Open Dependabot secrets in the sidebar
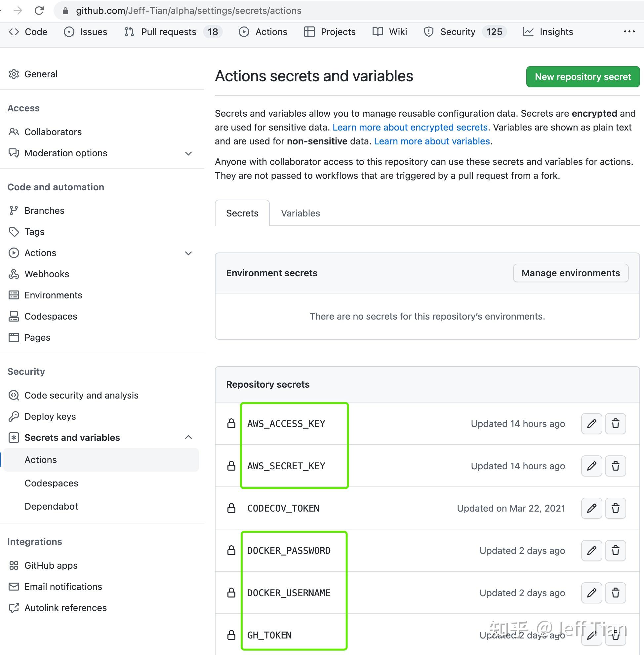The width and height of the screenshot is (644, 655). 51,506
